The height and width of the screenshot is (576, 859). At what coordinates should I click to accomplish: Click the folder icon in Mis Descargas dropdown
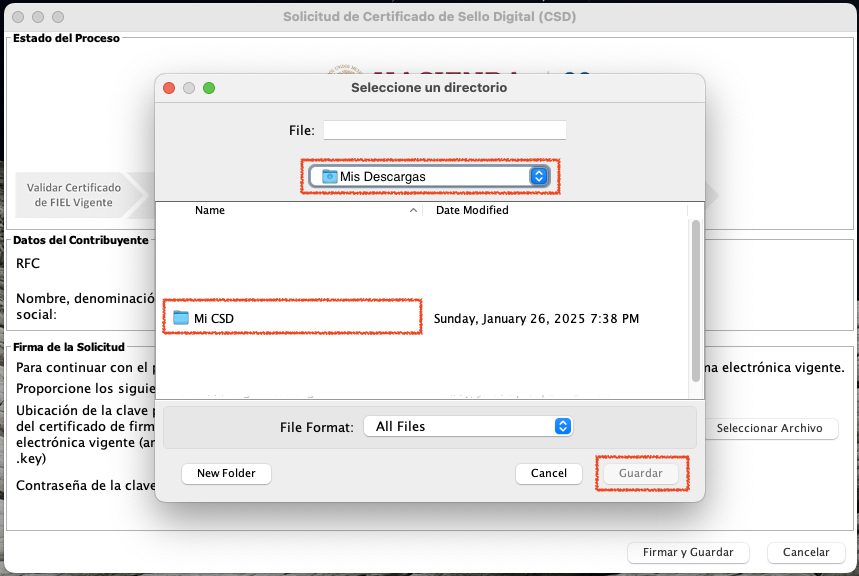pos(329,176)
